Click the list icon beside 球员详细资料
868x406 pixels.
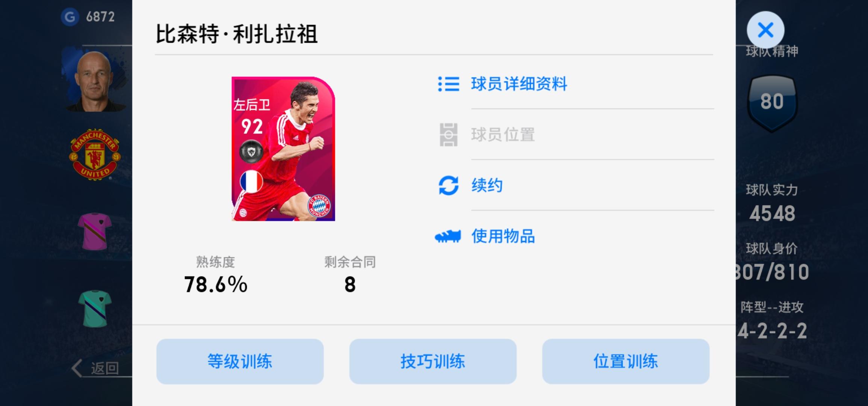tap(449, 84)
